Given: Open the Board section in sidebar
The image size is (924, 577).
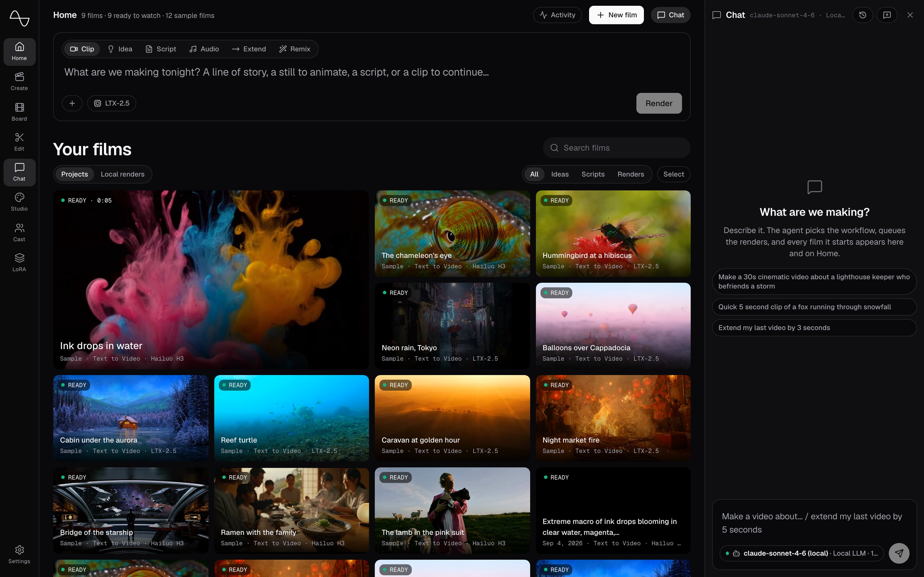Looking at the screenshot, I should [19, 112].
